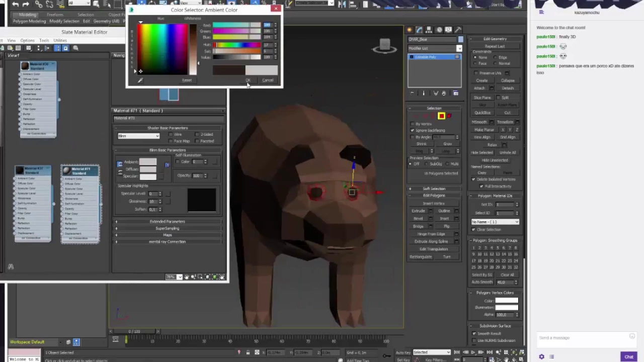Click the Undo arrow in the main toolbar
Screen dimensions: 644x362
tap(15, 4)
